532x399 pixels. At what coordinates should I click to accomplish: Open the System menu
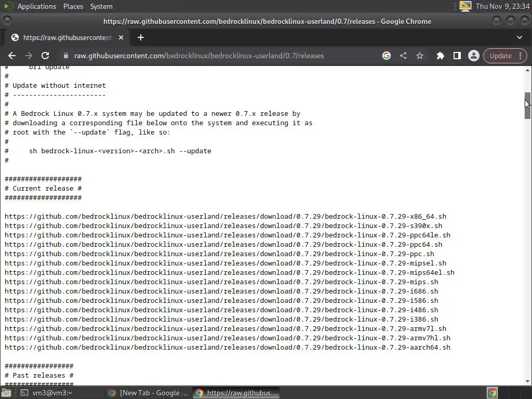[x=101, y=6]
